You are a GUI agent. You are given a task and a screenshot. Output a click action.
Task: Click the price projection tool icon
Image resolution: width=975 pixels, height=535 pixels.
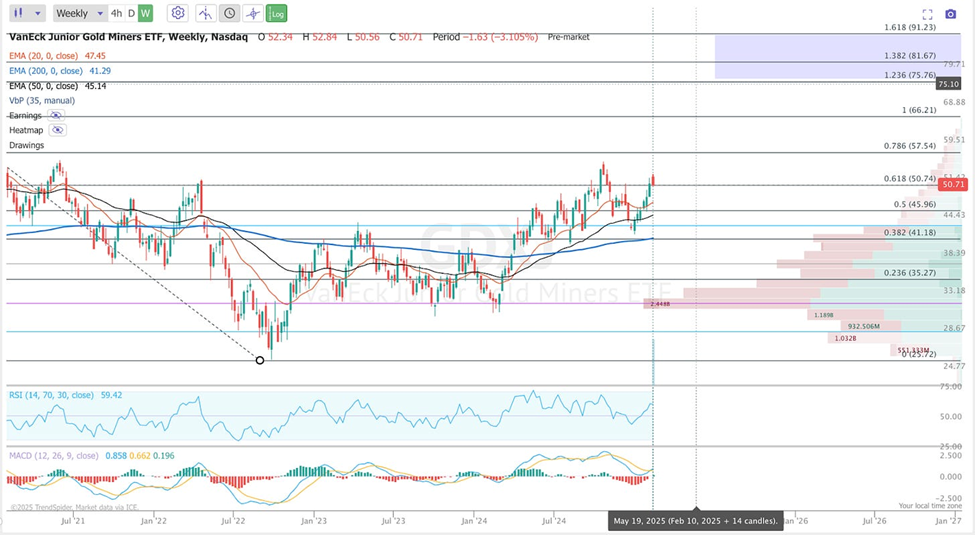click(205, 13)
